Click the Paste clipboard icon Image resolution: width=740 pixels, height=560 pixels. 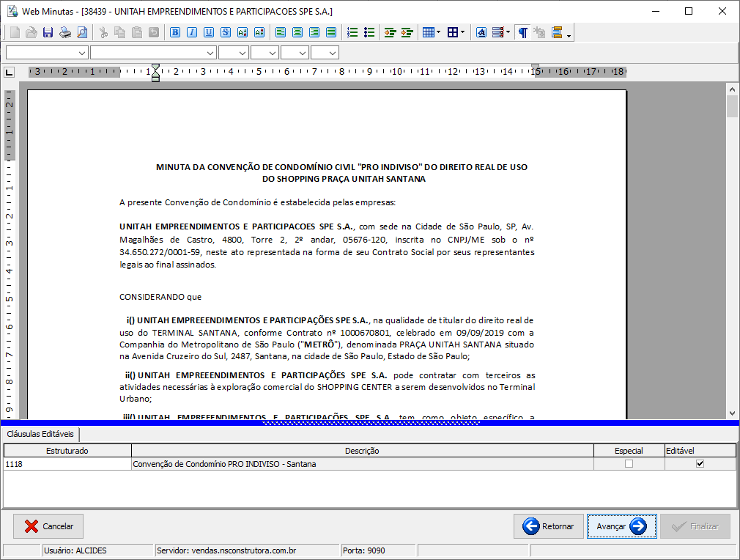(137, 32)
